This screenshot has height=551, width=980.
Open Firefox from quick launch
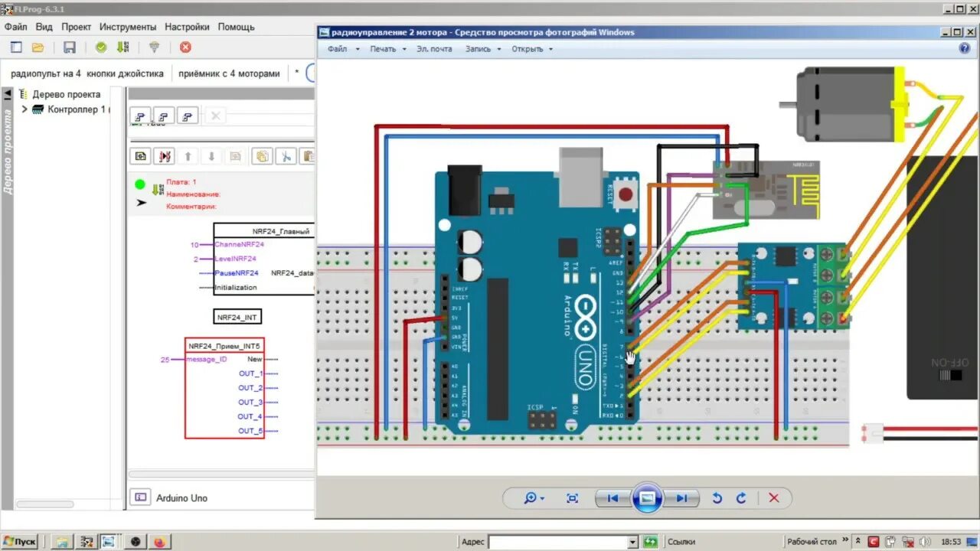[x=159, y=542]
